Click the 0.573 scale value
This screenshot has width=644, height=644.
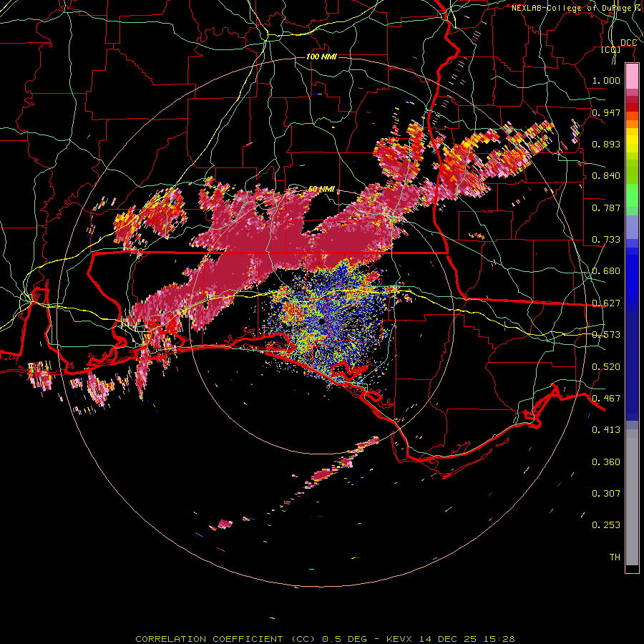click(606, 335)
